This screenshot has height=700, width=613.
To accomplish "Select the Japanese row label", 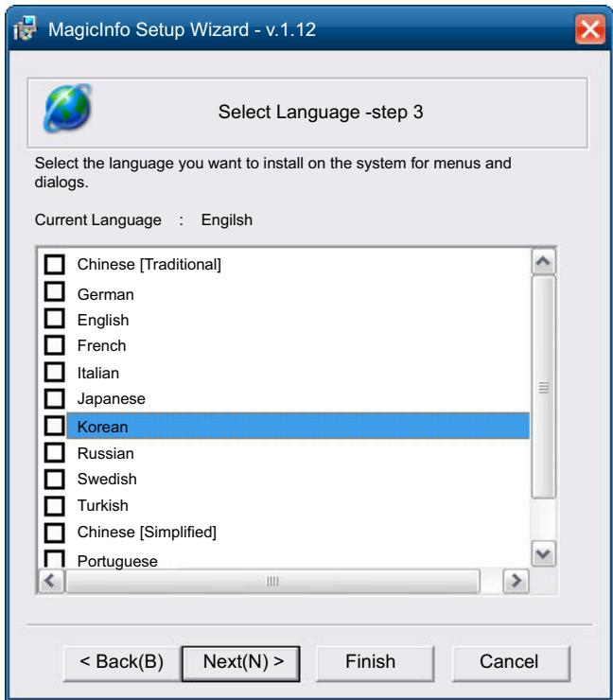I will pyautogui.click(x=112, y=398).
